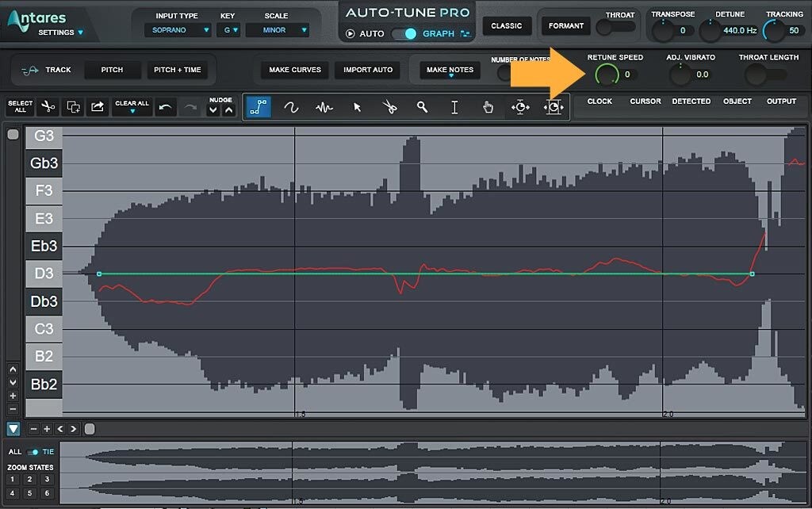Toggle the ALL/TIE switch

[33, 452]
